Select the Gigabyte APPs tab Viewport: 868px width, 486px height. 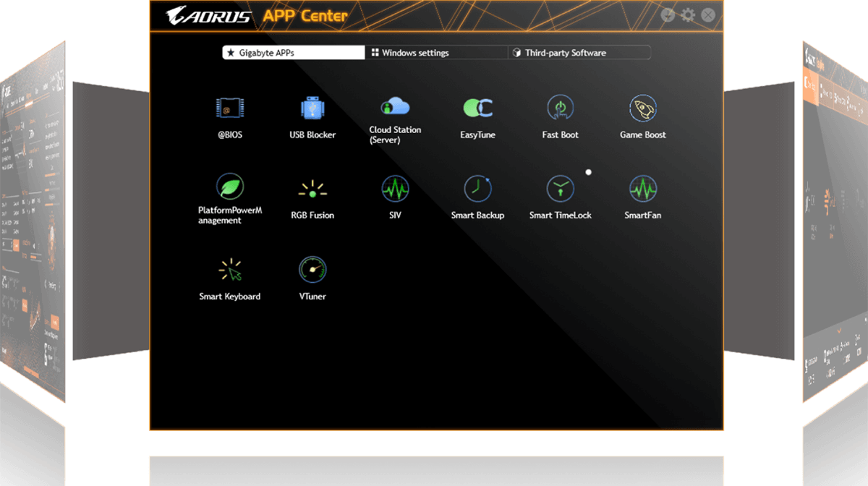[x=293, y=53]
